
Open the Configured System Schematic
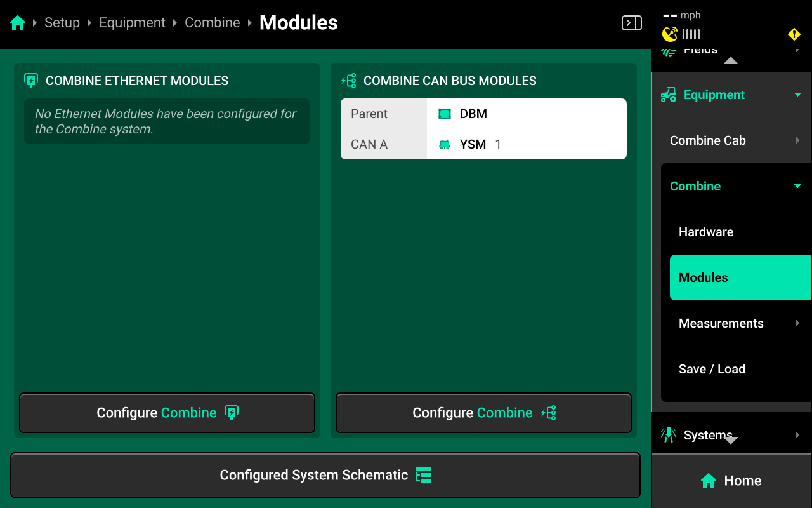(x=325, y=475)
